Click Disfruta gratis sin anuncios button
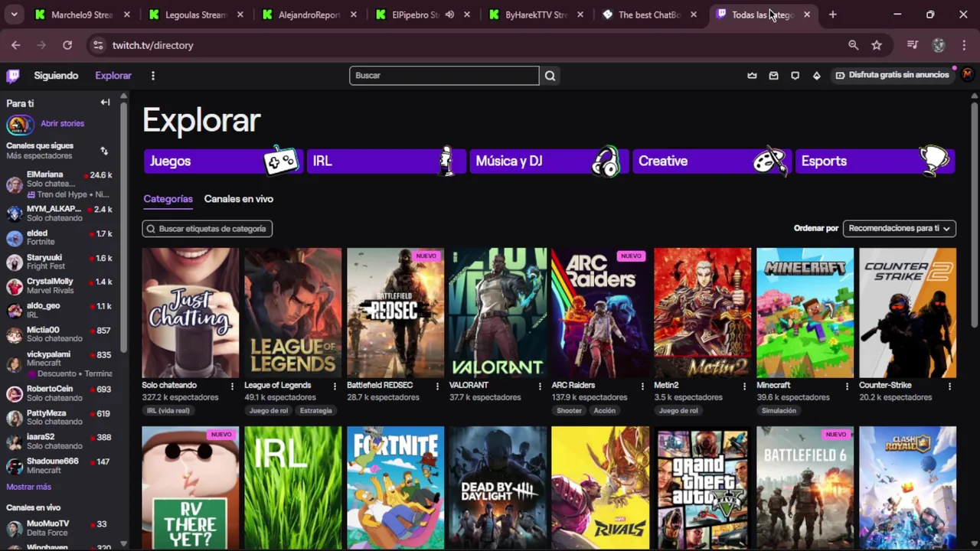 (x=892, y=75)
